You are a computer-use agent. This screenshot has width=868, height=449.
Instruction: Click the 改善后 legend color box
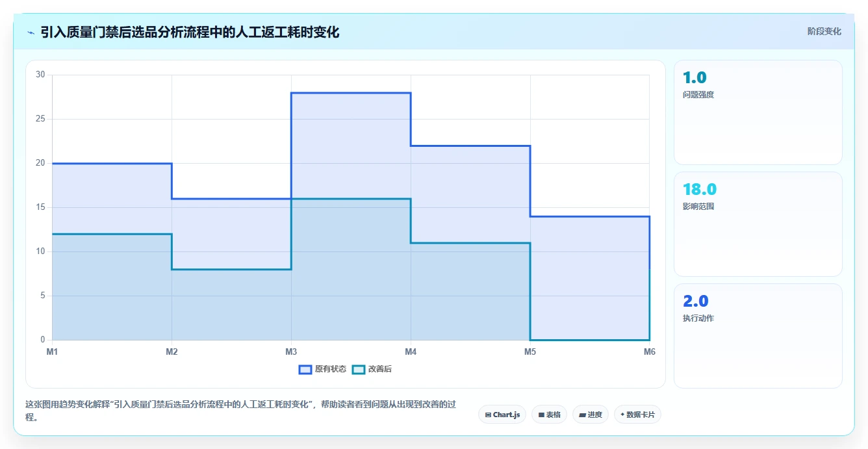point(359,369)
